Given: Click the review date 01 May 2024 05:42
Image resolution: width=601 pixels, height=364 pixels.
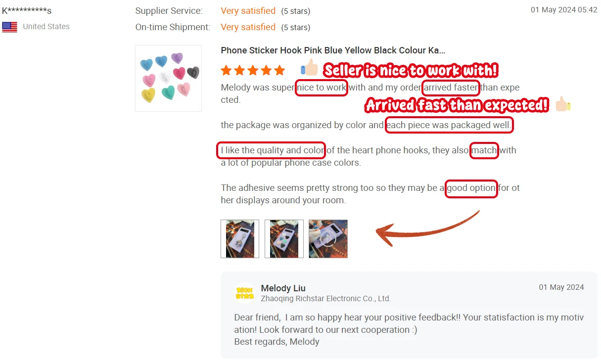Looking at the screenshot, I should [x=564, y=10].
